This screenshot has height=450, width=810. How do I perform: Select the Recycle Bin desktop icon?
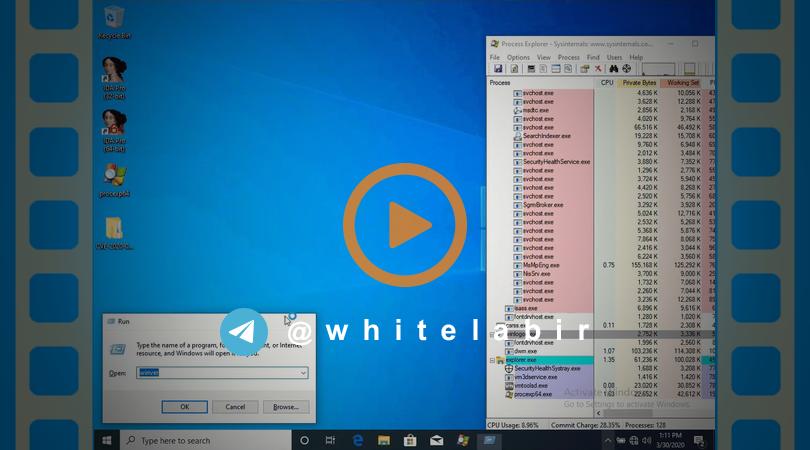click(114, 23)
